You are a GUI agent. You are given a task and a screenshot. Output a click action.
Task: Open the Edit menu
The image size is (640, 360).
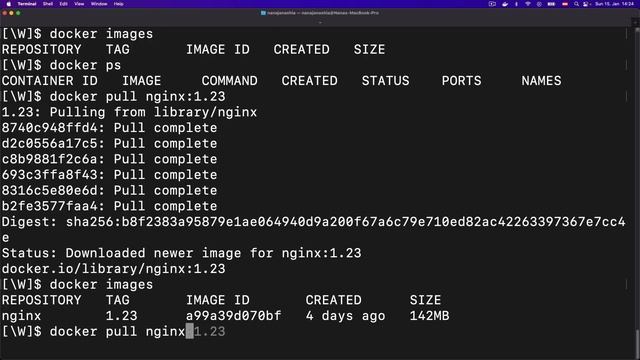[x=63, y=4]
